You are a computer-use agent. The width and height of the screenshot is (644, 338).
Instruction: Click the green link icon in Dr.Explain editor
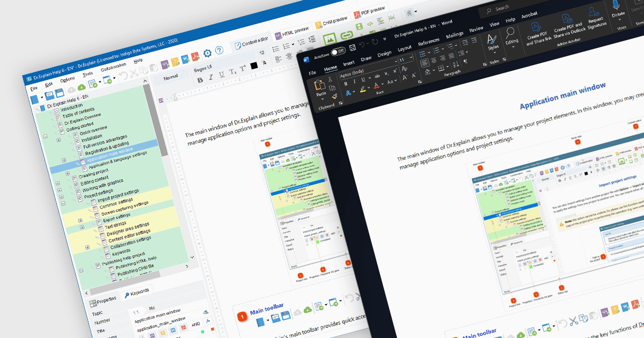(347, 35)
